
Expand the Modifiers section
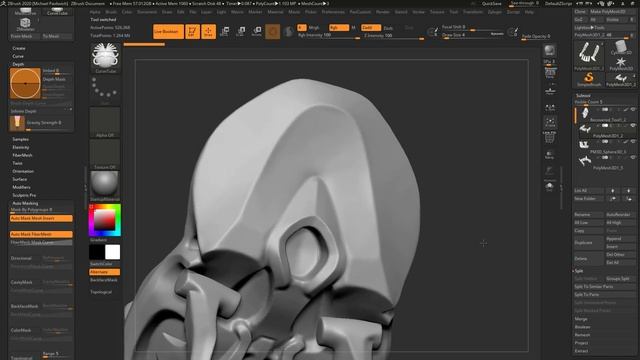tap(21, 187)
